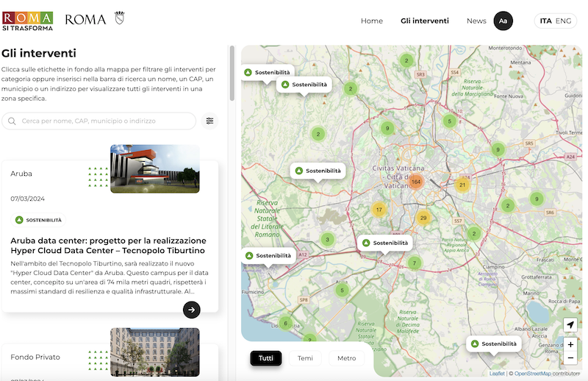Click into the search by name, CAP field
Image resolution: width=588 pixels, height=381 pixels.
coord(99,121)
